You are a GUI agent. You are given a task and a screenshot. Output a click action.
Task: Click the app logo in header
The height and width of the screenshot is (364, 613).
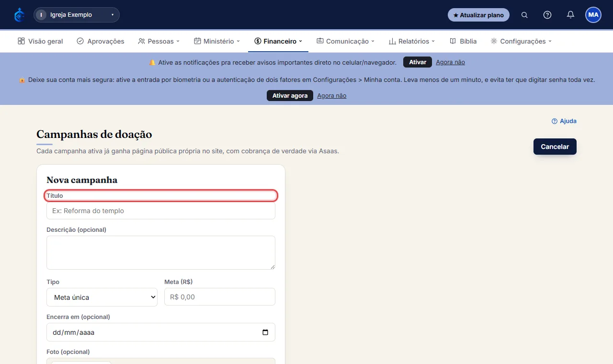(19, 15)
